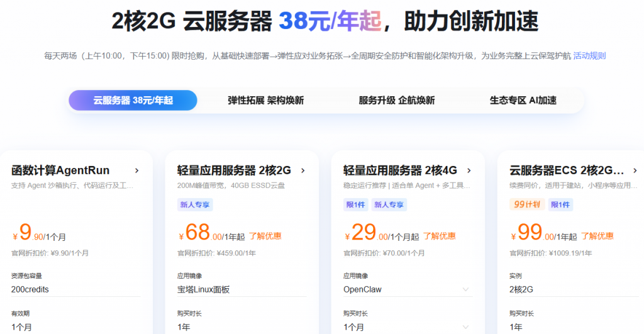The width and height of the screenshot is (644, 334).
Task: Click the 200credits 资源包容量 field
Action: pos(75,289)
